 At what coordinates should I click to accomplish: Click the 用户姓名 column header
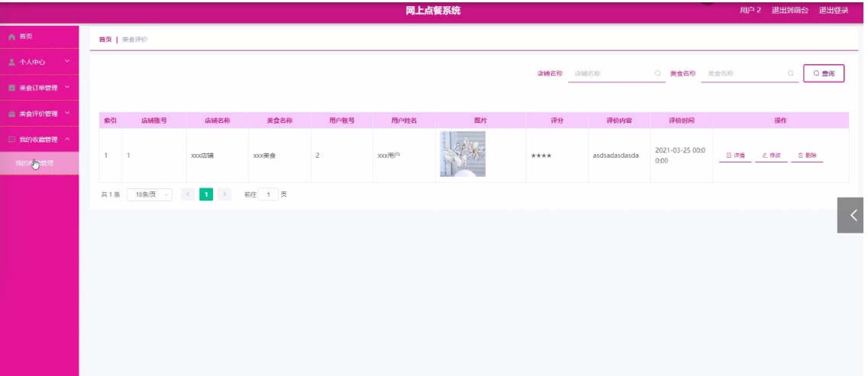pos(404,121)
